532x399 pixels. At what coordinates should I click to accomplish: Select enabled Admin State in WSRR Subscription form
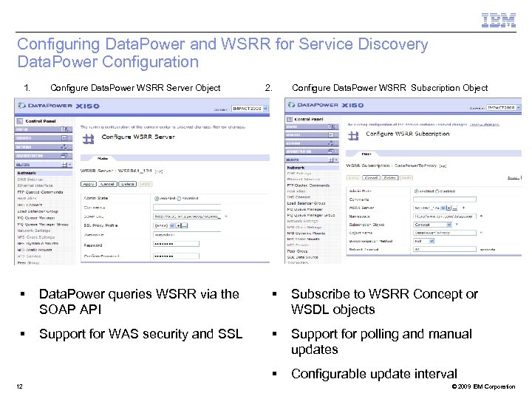pos(417,191)
